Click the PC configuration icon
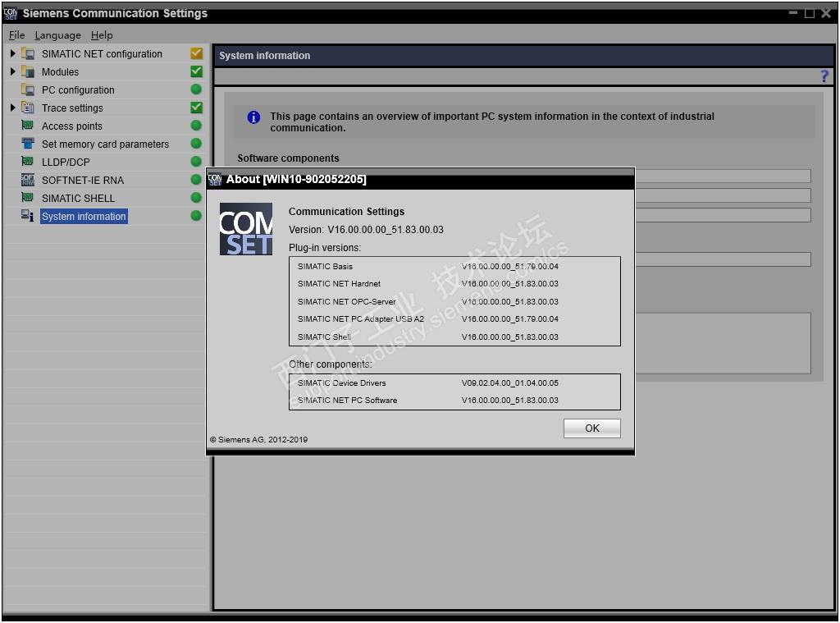Screen dimensions: 840x623 pos(28,90)
